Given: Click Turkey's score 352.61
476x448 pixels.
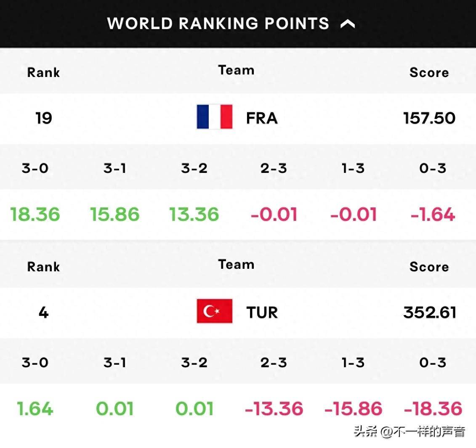Looking at the screenshot, I should [430, 312].
